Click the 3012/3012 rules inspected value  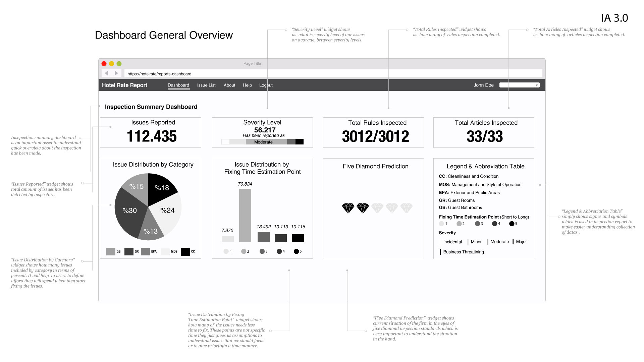(x=375, y=136)
